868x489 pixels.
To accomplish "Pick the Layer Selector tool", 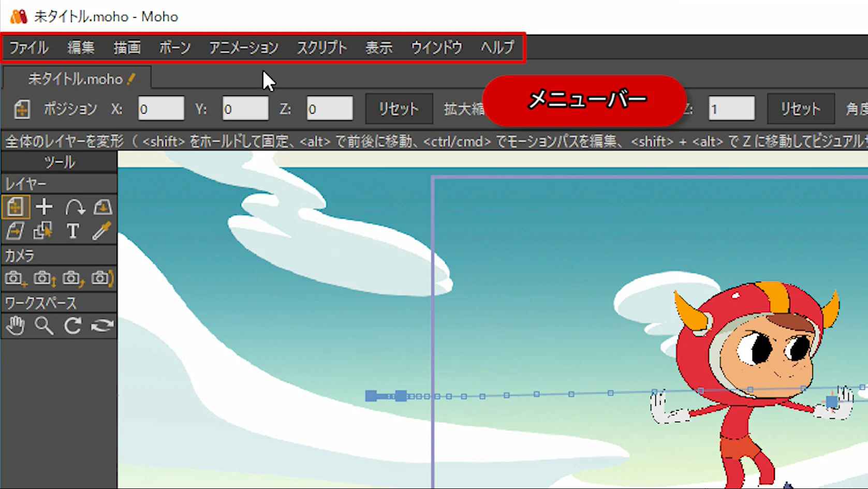I will (43, 231).
